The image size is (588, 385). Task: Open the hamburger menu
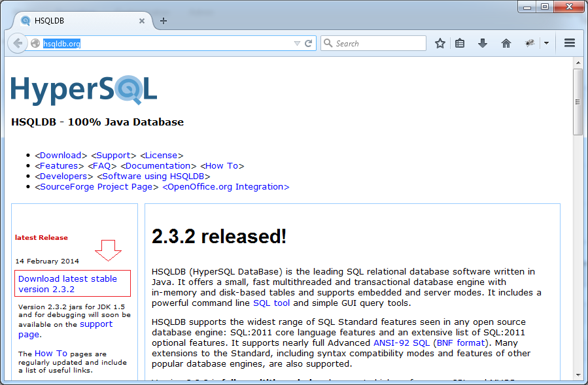tap(570, 43)
